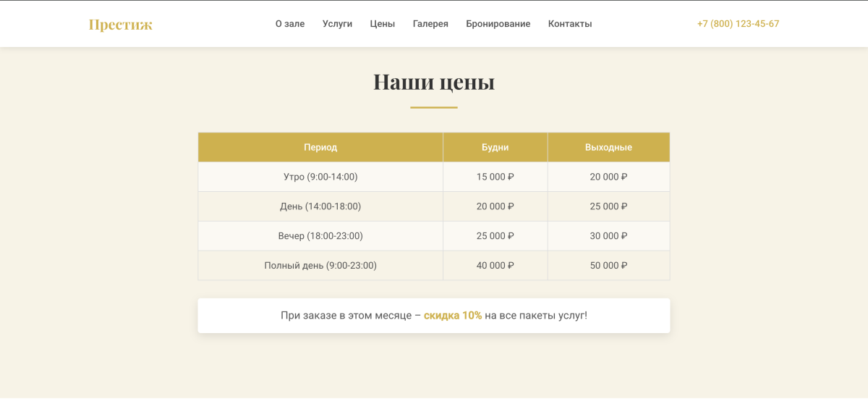The image size is (868, 399).
Task: Call the +7 (800) 123-45-67 phone link
Action: [x=738, y=24]
